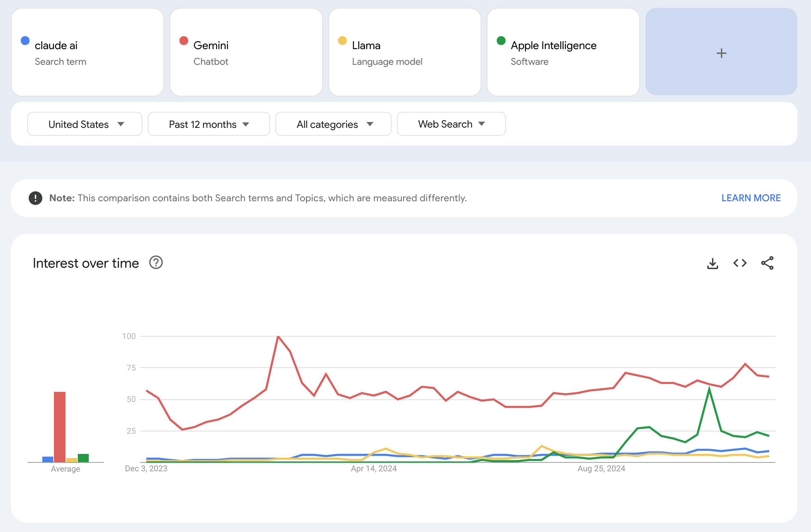Viewport: 811px width, 532px height.
Task: Open the Interest over time help icon
Action: [156, 263]
